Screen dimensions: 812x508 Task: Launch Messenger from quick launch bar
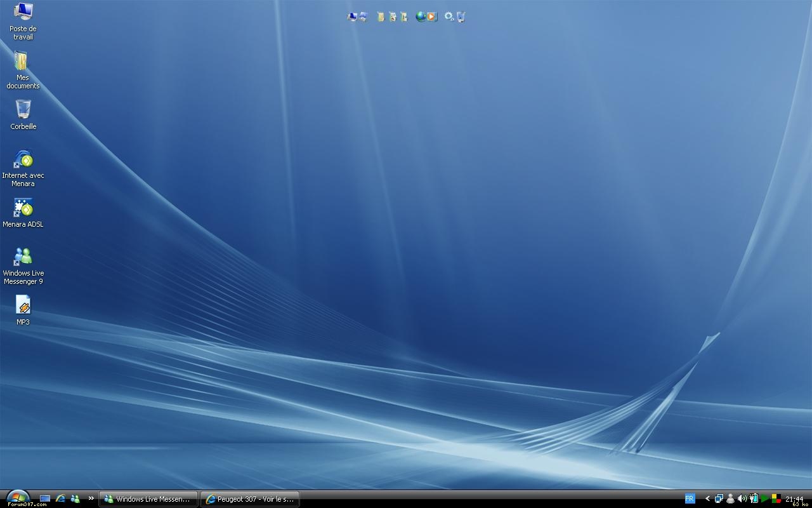pos(75,499)
